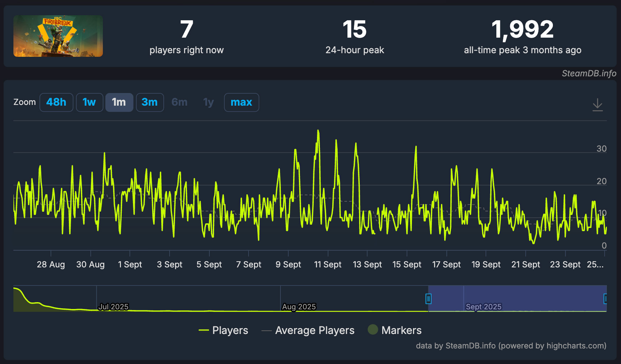621x364 pixels.
Task: Click Jul 2025 in the navigator timeline
Action: [x=113, y=307]
